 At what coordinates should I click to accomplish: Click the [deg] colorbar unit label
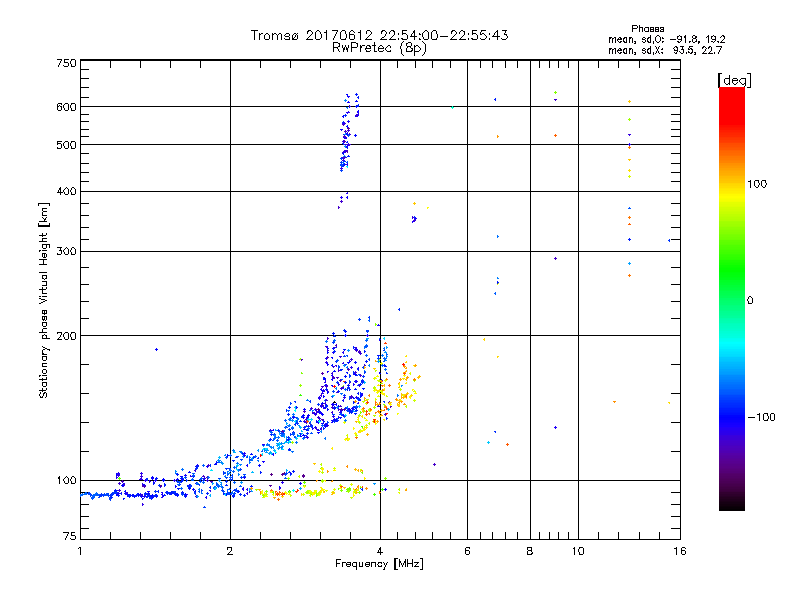[734, 80]
